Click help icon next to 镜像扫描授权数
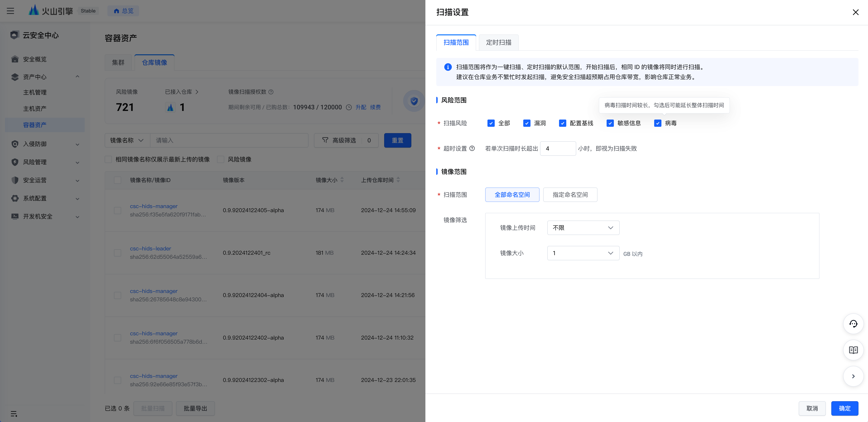Viewport: 868px width, 422px height. pos(271,92)
